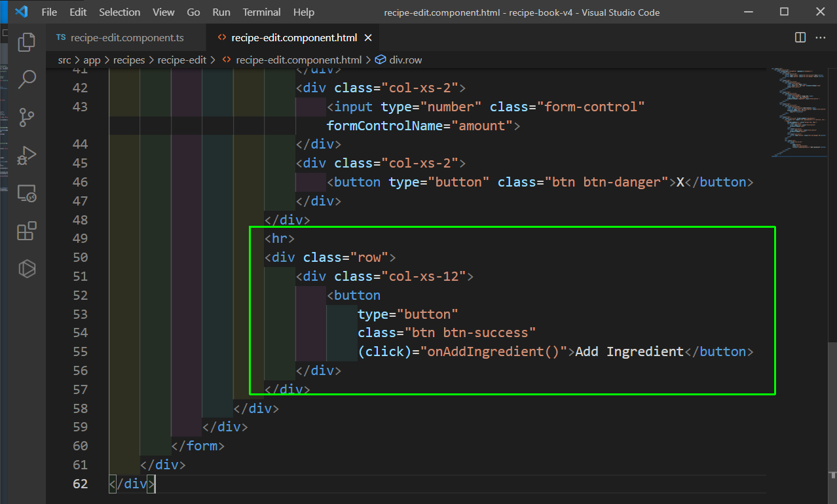Open Run and Debug view icon
The width and height of the screenshot is (837, 504).
(x=27, y=155)
